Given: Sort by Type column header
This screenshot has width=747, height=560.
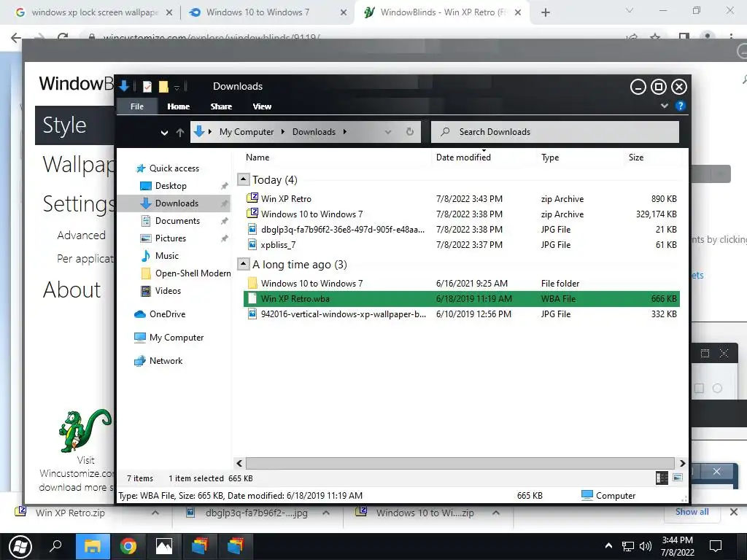Looking at the screenshot, I should point(550,157).
